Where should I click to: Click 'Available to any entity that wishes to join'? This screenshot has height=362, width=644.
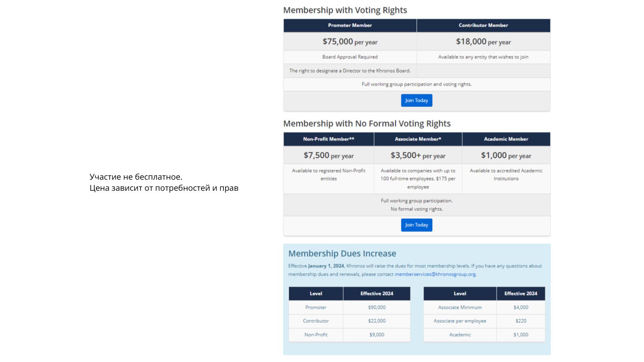click(483, 57)
